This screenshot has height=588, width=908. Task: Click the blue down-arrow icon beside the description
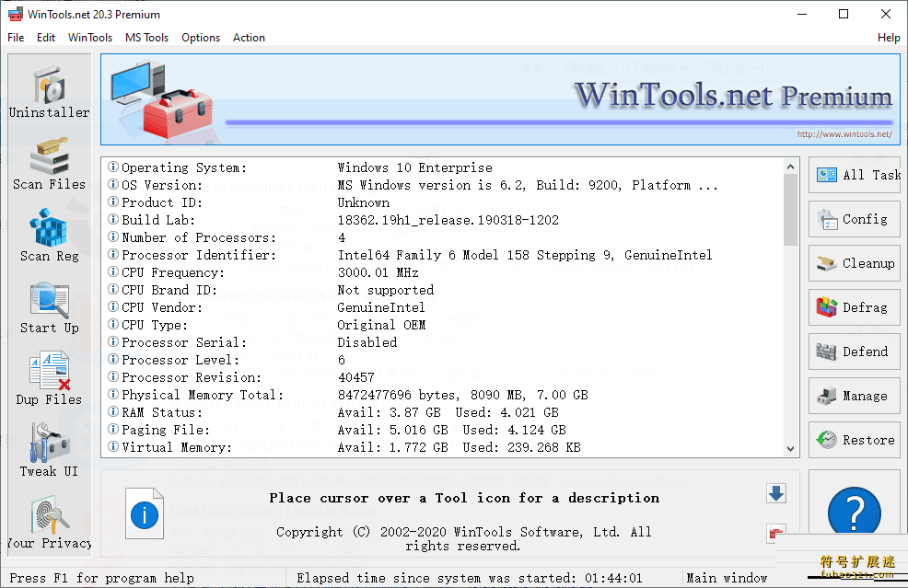tap(775, 493)
